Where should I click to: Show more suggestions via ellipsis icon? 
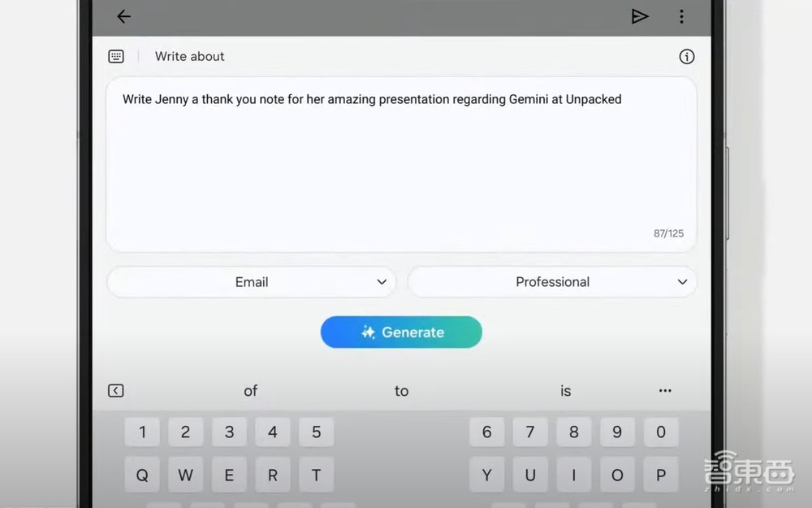665,391
